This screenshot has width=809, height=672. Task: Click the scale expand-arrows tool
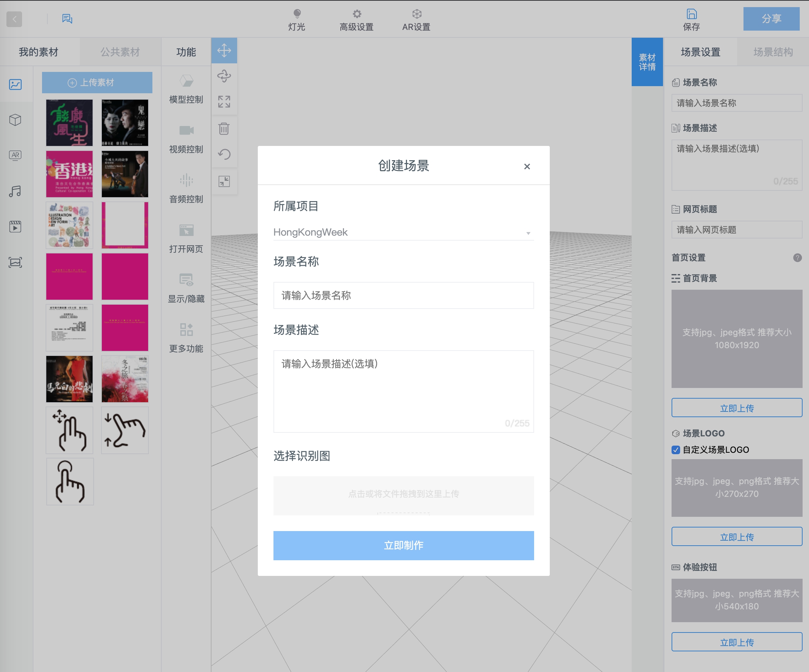point(224,102)
